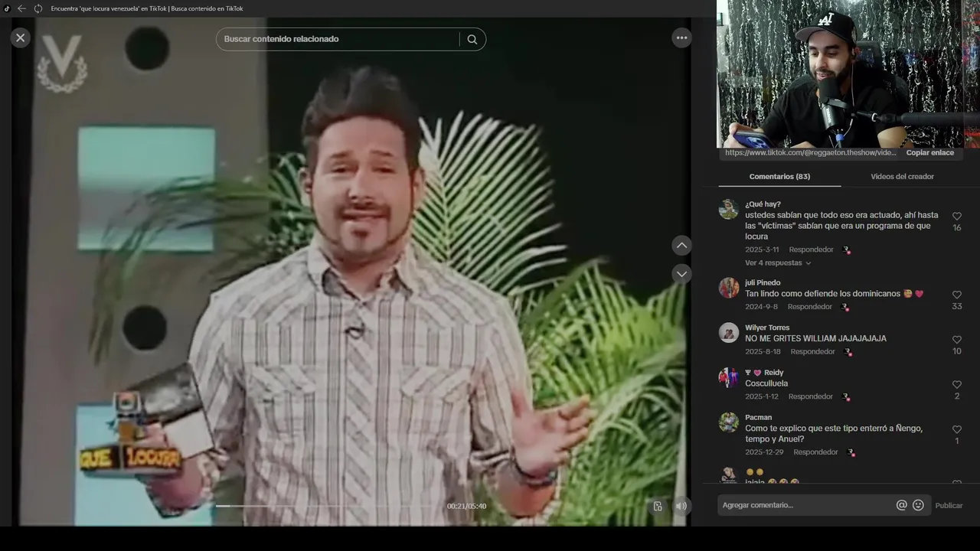This screenshot has height=551, width=980.
Task: Click username Wilyer Torres
Action: (767, 328)
